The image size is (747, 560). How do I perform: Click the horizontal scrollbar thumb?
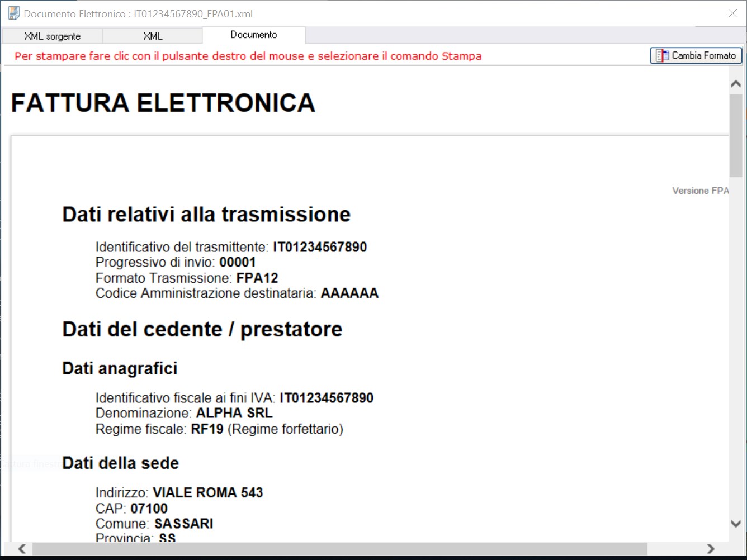point(340,548)
